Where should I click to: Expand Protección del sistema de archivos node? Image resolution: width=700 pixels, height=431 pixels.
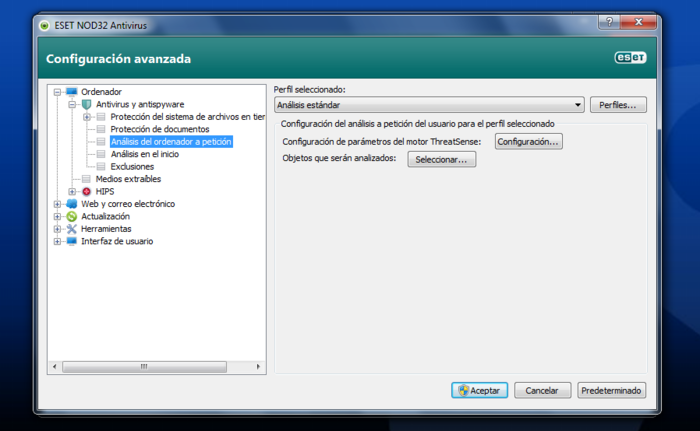(x=87, y=117)
